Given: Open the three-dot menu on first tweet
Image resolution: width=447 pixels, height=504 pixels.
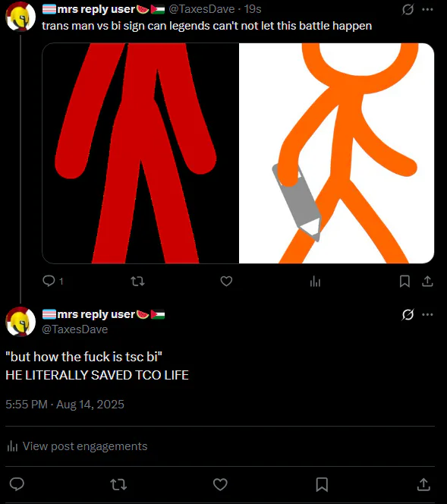Looking at the screenshot, I should (x=427, y=9).
